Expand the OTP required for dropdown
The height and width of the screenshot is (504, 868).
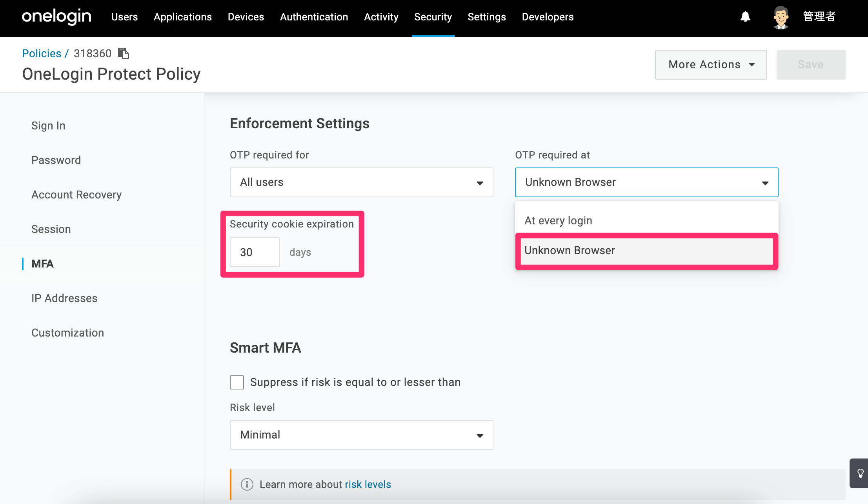[361, 182]
